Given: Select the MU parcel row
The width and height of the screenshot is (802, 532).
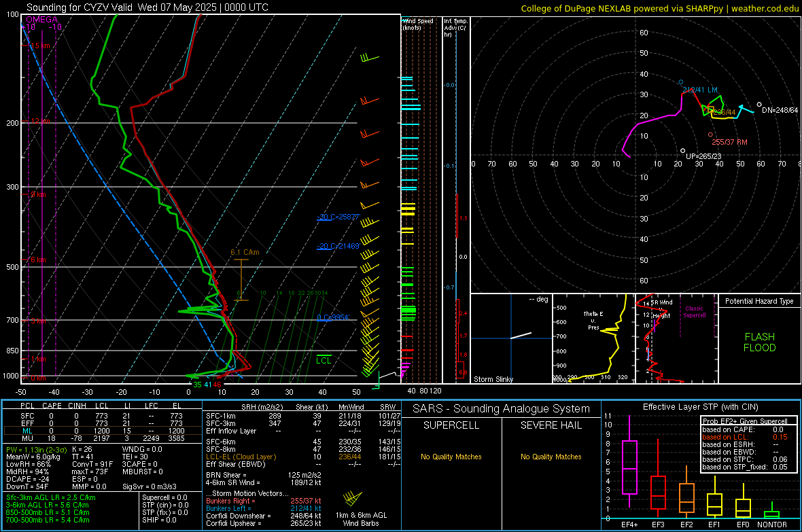Looking at the screenshot, I should coord(103,438).
